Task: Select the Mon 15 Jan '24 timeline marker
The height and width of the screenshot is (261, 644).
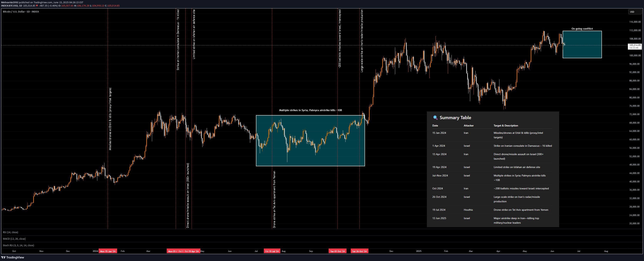Action: [x=108, y=251]
